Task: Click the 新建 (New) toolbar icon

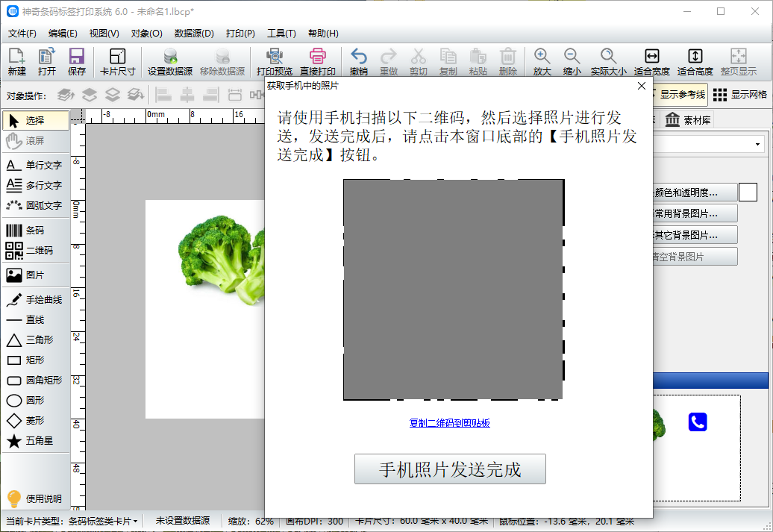Action: click(x=16, y=62)
